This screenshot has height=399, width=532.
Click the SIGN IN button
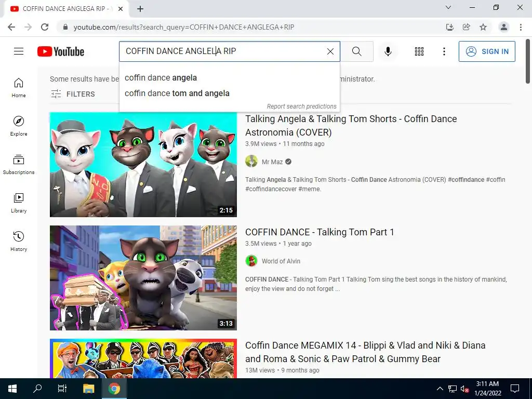487,51
